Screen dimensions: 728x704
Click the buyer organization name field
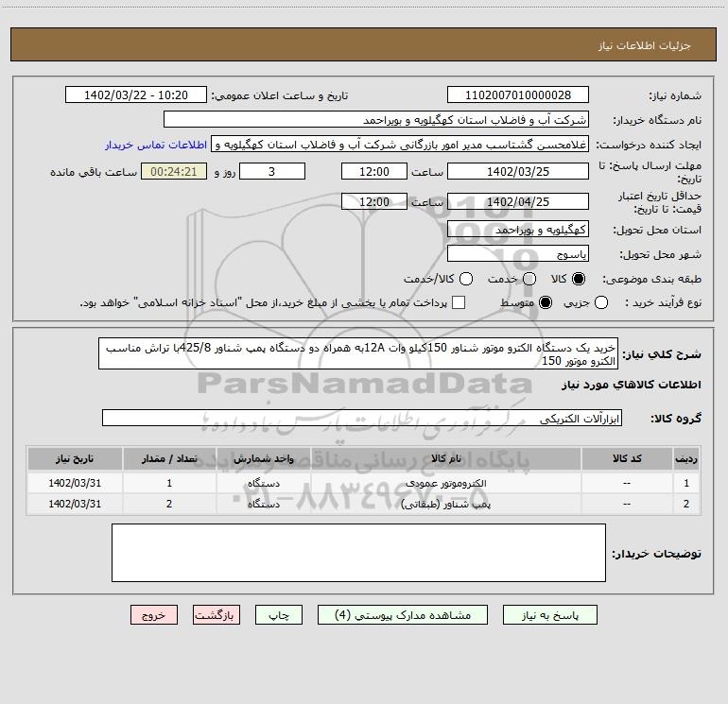(376, 120)
